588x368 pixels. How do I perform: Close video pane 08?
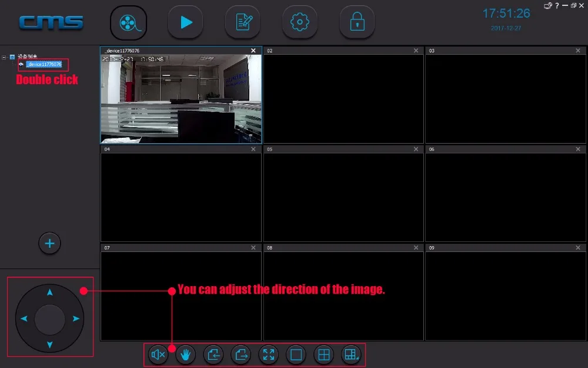(x=416, y=248)
